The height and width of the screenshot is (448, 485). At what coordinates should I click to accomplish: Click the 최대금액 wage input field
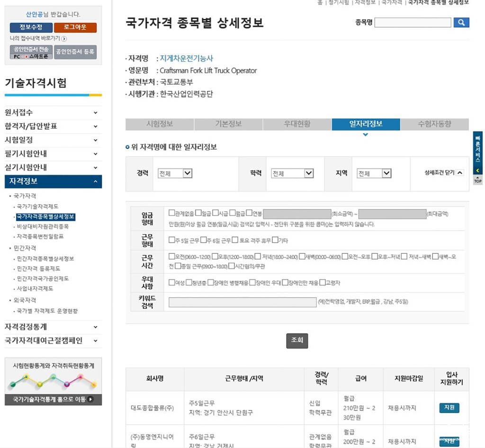(x=392, y=214)
